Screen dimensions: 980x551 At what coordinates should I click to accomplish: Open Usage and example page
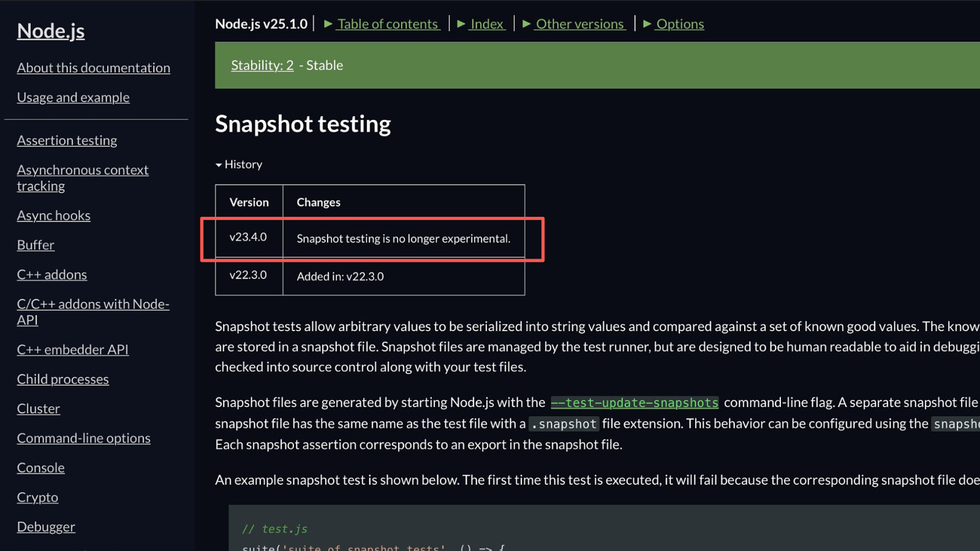click(73, 97)
